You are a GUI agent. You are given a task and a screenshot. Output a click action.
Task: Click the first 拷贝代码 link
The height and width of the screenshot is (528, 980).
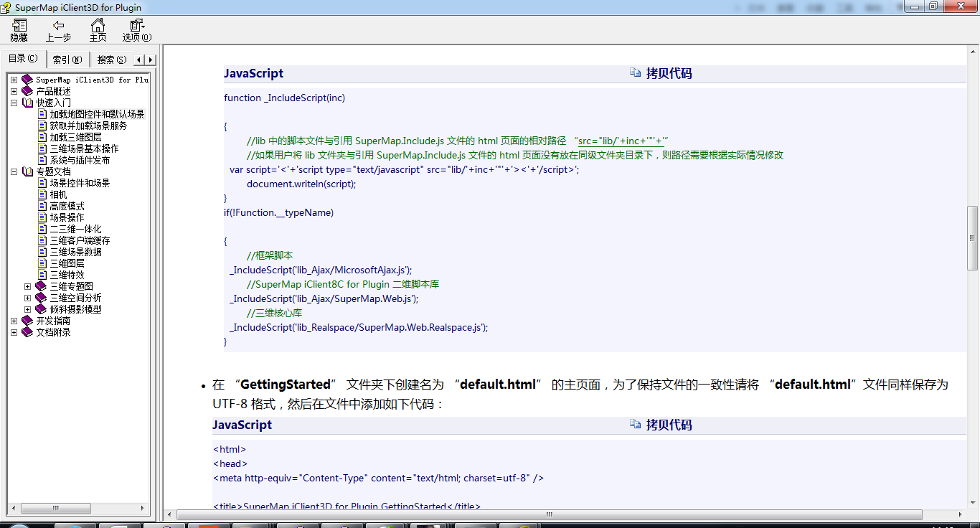pos(669,73)
